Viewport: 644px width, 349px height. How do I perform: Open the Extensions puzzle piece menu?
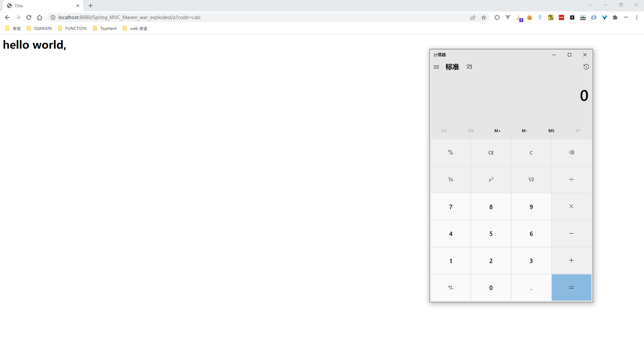[x=615, y=17]
